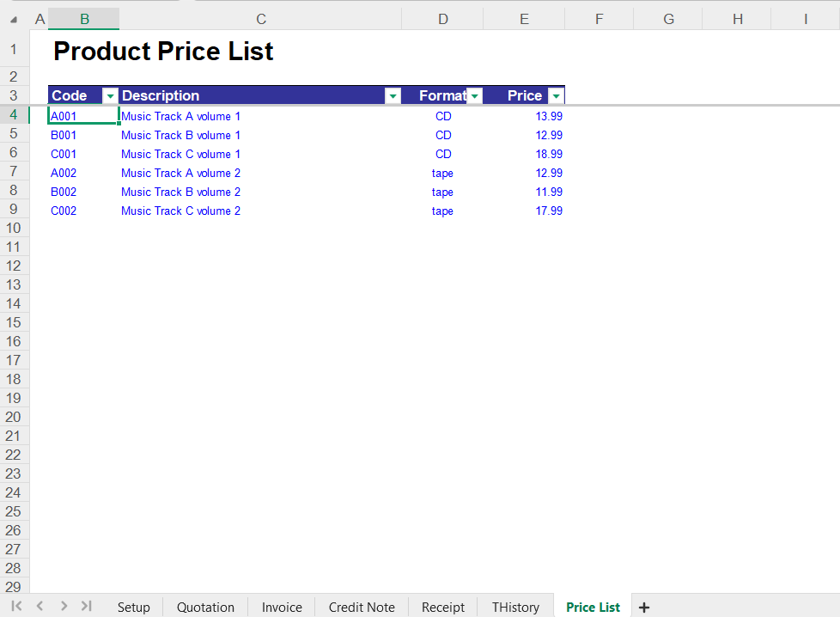Jump to the last sheet arrow
The image size is (840, 617).
point(86,606)
